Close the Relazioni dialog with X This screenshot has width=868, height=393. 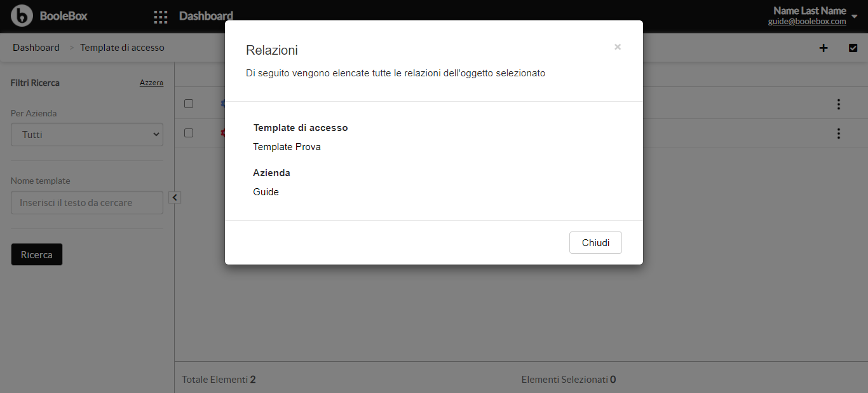[618, 47]
